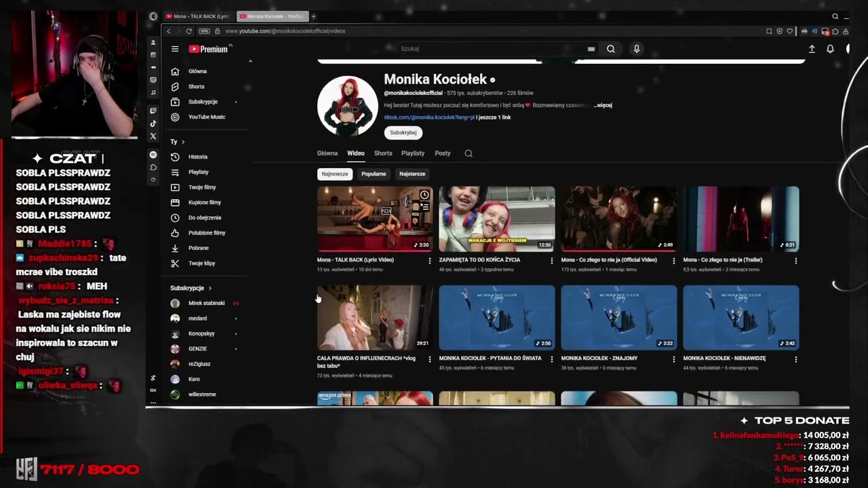
Task: Click the VPN badge in address bar
Action: coord(204,31)
